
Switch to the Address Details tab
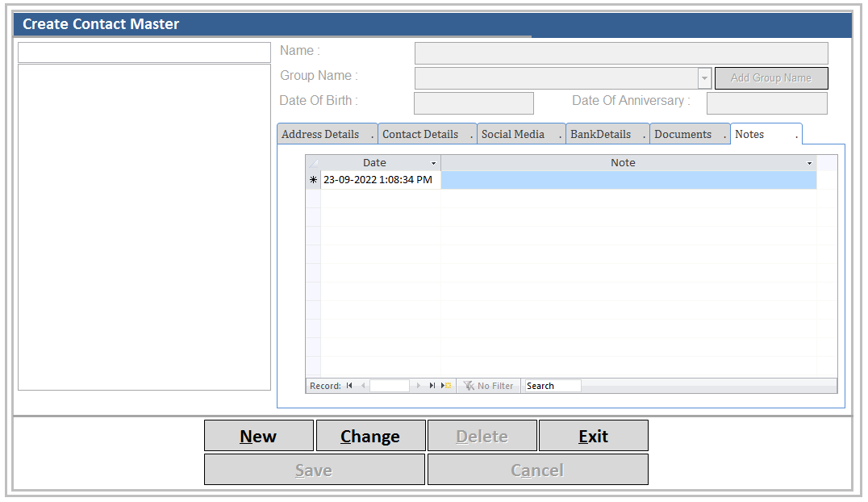point(321,134)
